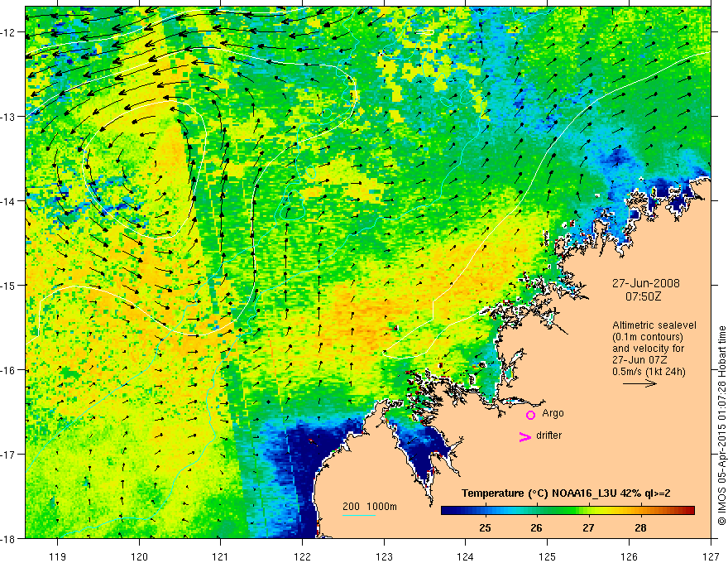Click longitude axis label 121
728x563 pixels.
[221, 556]
